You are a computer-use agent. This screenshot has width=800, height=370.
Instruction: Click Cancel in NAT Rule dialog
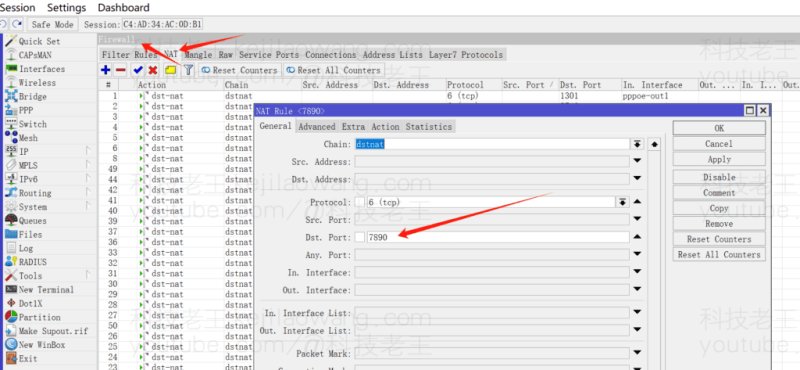click(x=719, y=144)
